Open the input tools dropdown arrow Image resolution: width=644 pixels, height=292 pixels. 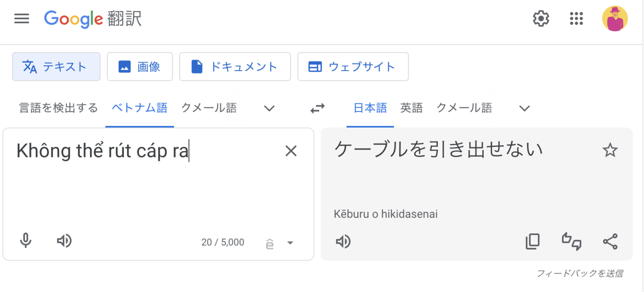tap(290, 243)
